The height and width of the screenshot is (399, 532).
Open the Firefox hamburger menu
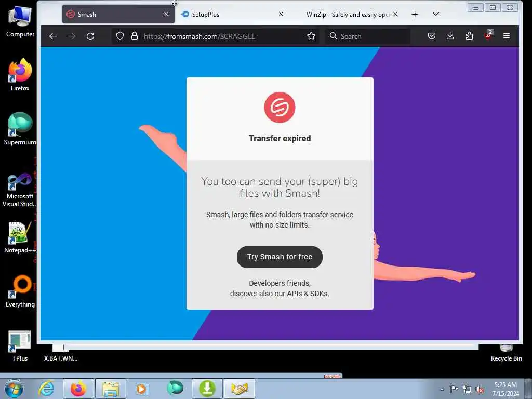click(x=507, y=36)
